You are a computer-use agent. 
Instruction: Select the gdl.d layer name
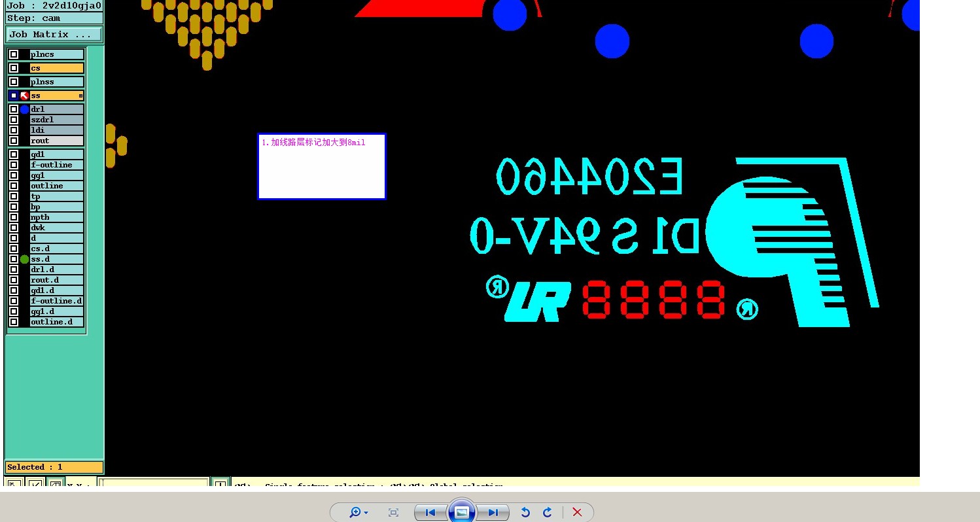point(57,290)
